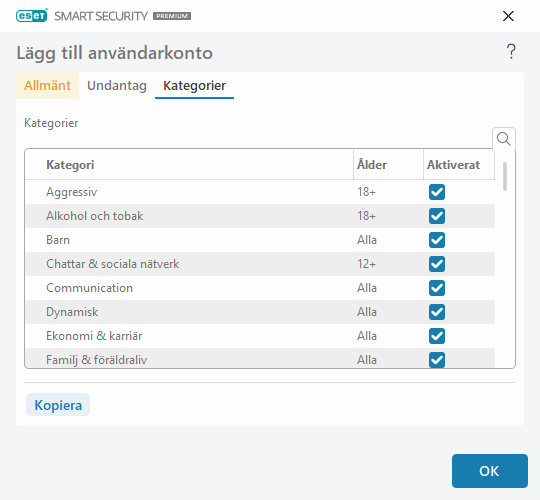This screenshot has height=500, width=540.
Task: Select the Barn category row
Action: [260, 240]
